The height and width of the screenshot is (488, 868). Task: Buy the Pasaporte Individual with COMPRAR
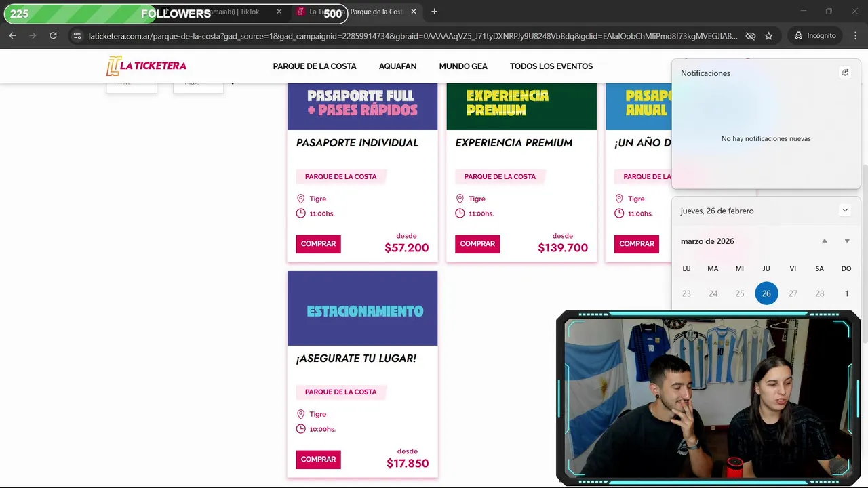318,244
